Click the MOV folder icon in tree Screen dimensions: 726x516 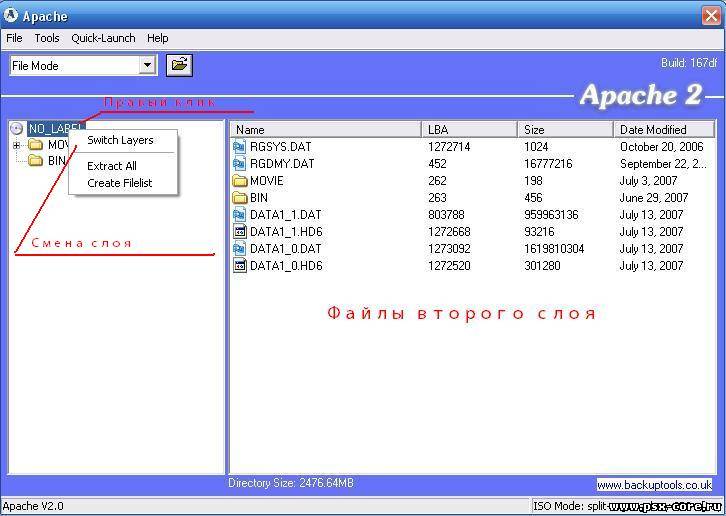(x=36, y=145)
